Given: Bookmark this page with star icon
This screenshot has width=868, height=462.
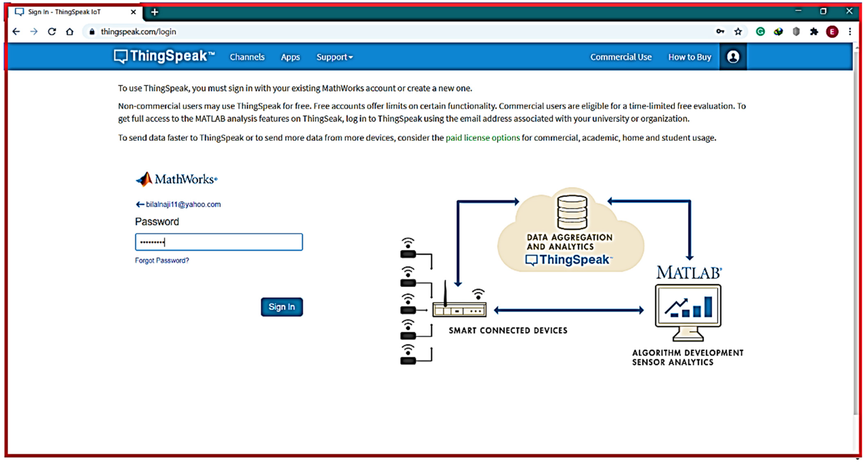Looking at the screenshot, I should [x=738, y=31].
